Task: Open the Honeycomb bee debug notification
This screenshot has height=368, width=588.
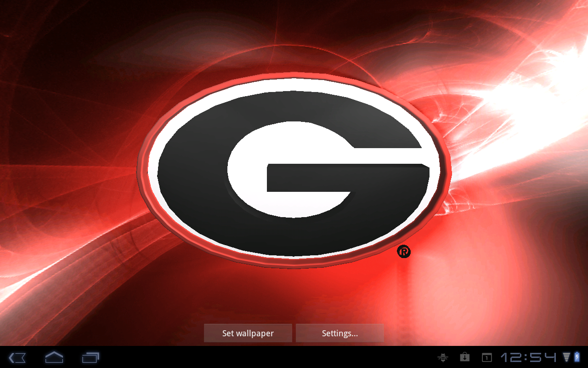Action: [x=443, y=357]
